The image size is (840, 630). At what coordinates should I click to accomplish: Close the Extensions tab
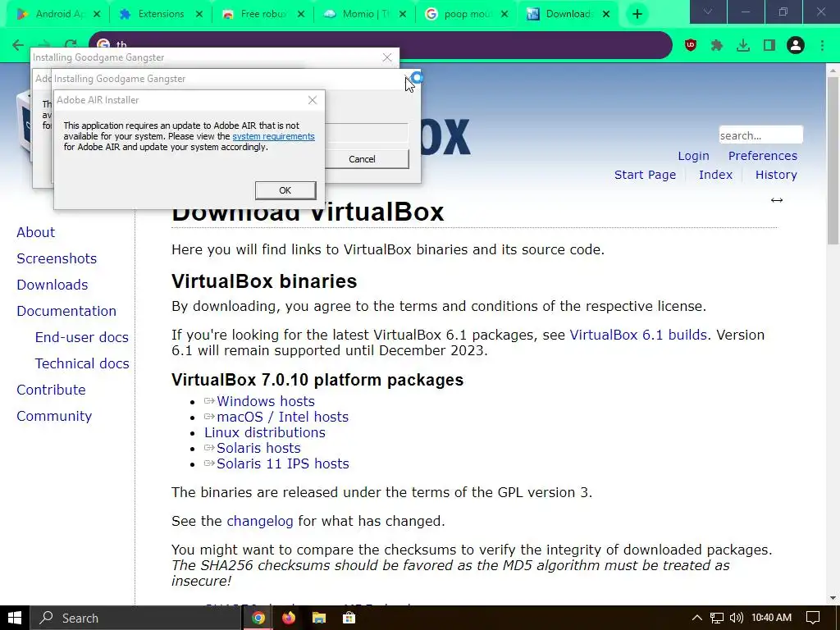pyautogui.click(x=199, y=15)
